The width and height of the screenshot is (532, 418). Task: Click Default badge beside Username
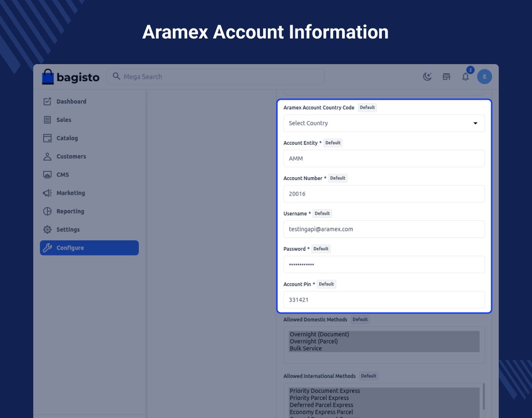coord(323,213)
